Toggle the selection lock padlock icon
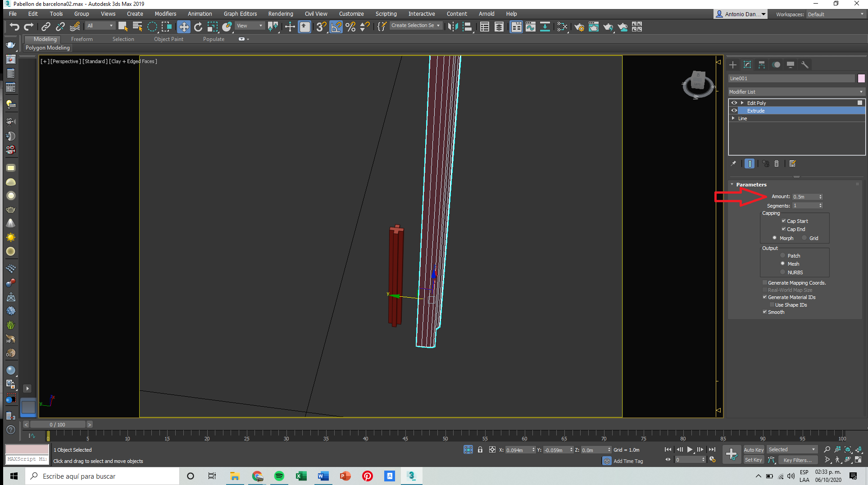The width and height of the screenshot is (868, 485). tap(480, 449)
